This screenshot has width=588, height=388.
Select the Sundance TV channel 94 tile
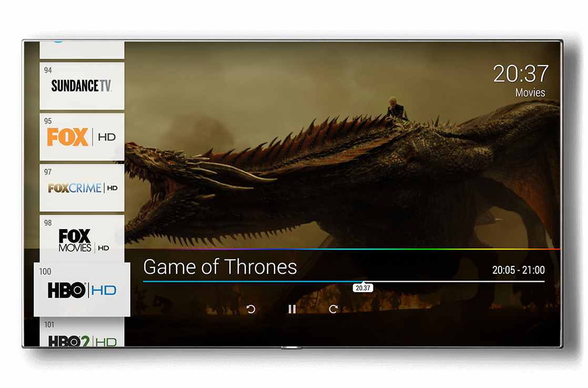click(x=82, y=86)
